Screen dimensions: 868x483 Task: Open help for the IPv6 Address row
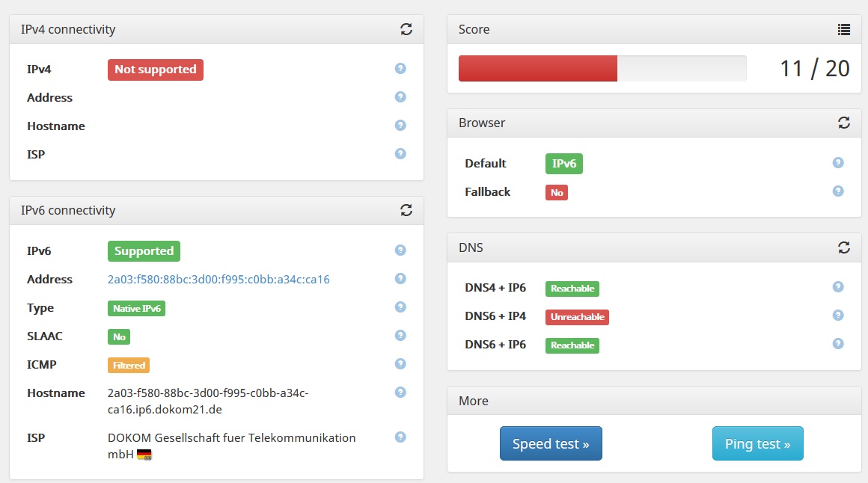[400, 278]
